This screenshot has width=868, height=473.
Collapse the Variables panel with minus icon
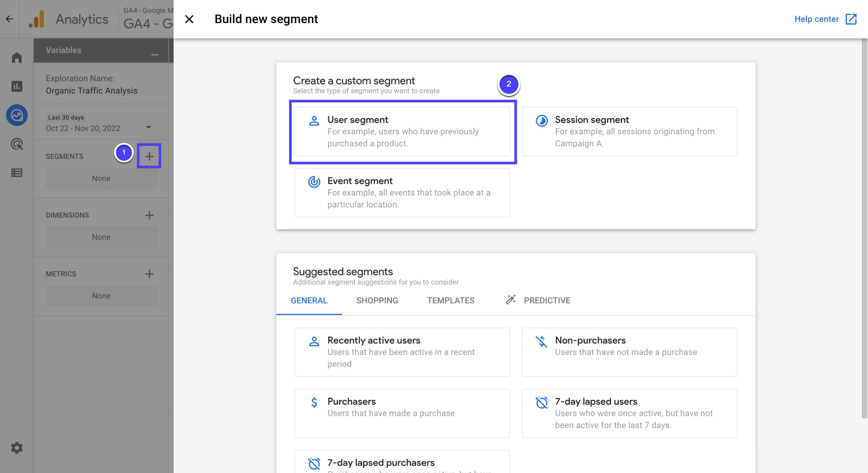(155, 55)
